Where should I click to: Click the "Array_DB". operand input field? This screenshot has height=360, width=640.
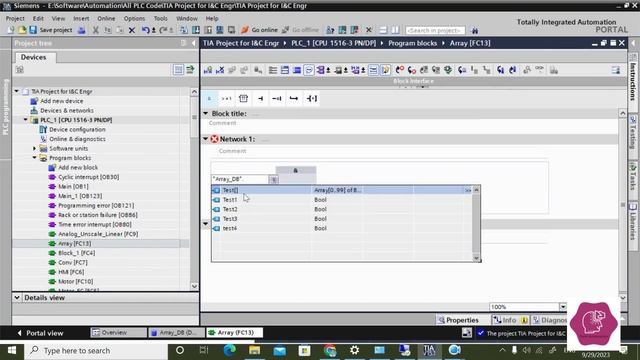(240, 179)
